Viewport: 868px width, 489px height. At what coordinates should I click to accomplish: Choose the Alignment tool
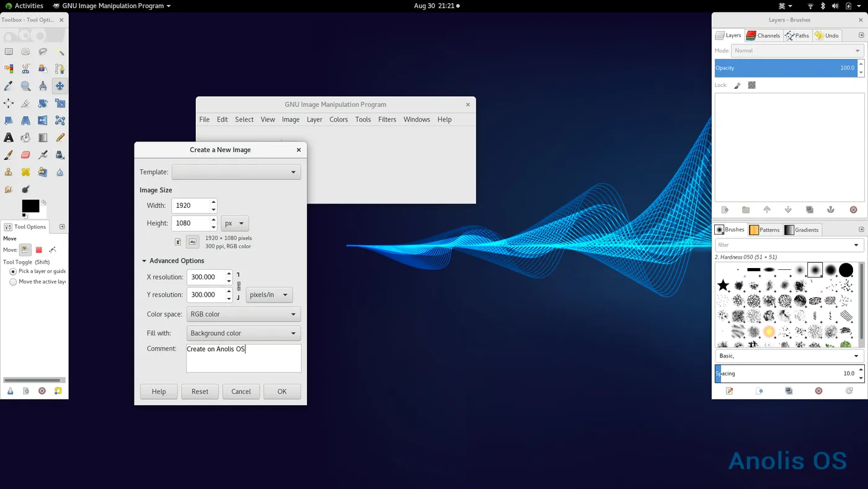click(9, 103)
